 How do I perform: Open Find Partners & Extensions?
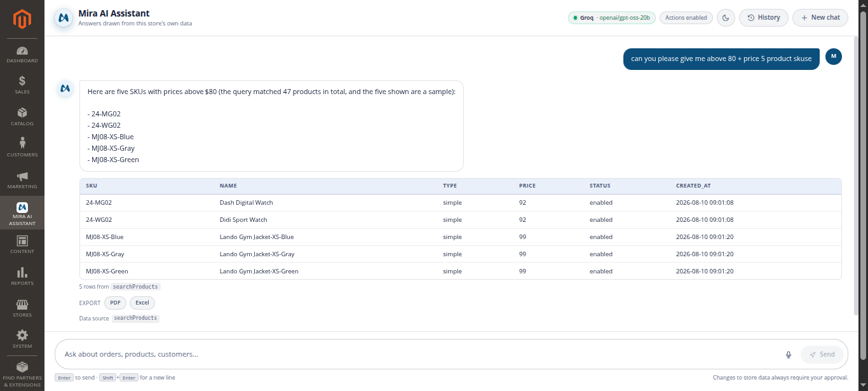22,375
